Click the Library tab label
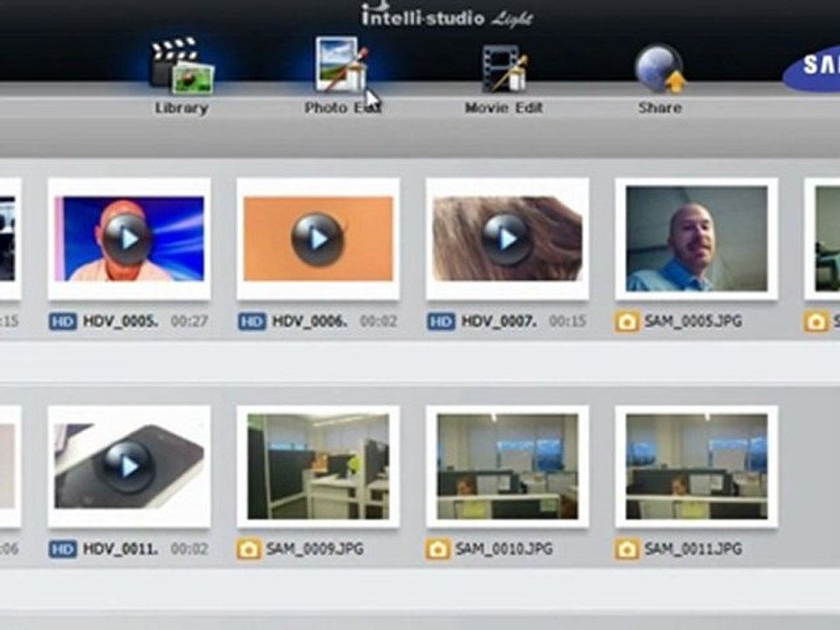The image size is (840, 630). pyautogui.click(x=182, y=108)
